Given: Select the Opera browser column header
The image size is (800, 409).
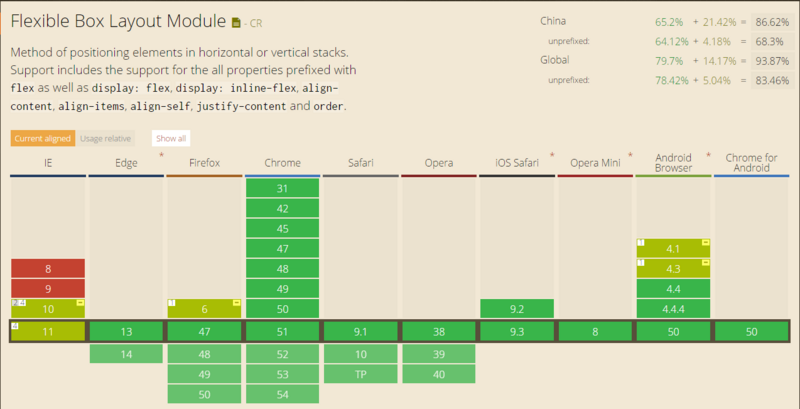Looking at the screenshot, I should pos(439,163).
